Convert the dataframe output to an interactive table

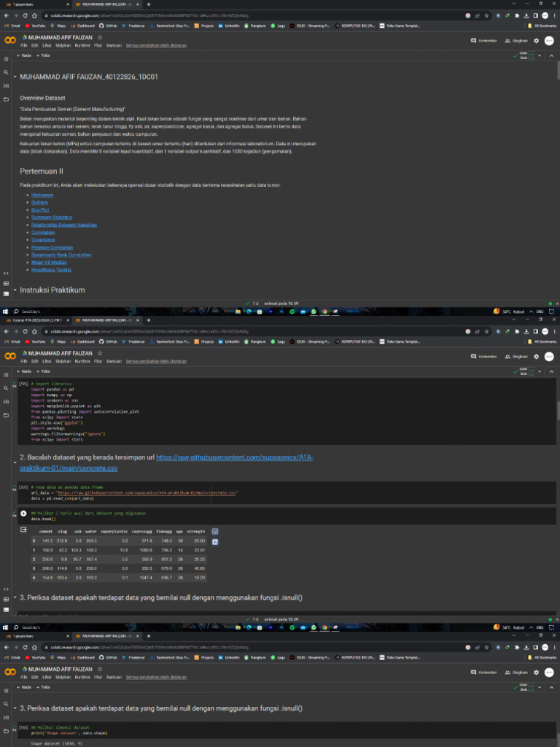(x=215, y=532)
